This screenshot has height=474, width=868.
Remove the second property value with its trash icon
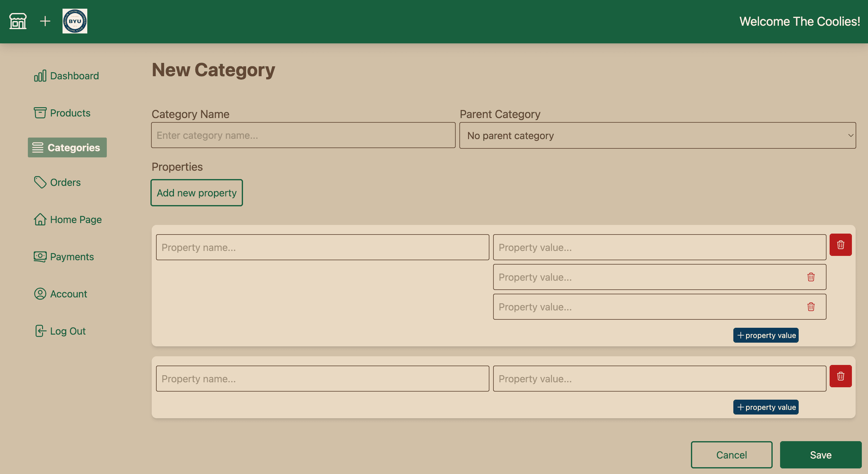(811, 277)
